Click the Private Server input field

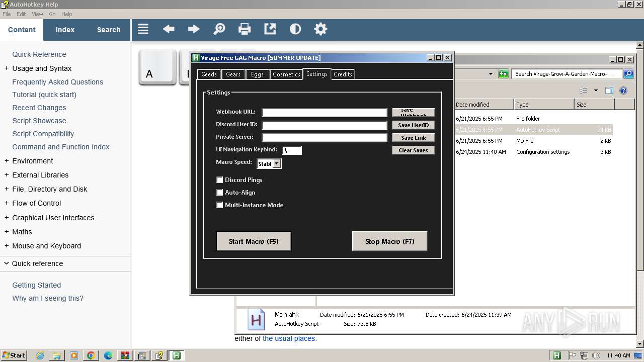pyautogui.click(x=325, y=138)
